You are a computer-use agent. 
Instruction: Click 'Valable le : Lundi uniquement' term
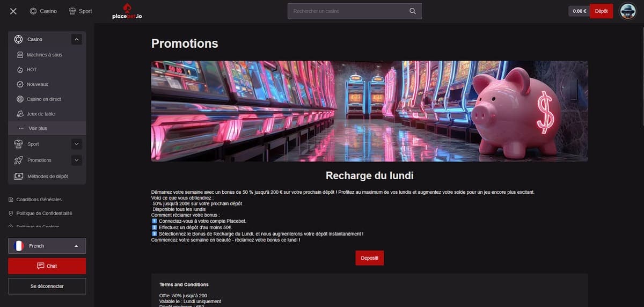click(x=190, y=301)
